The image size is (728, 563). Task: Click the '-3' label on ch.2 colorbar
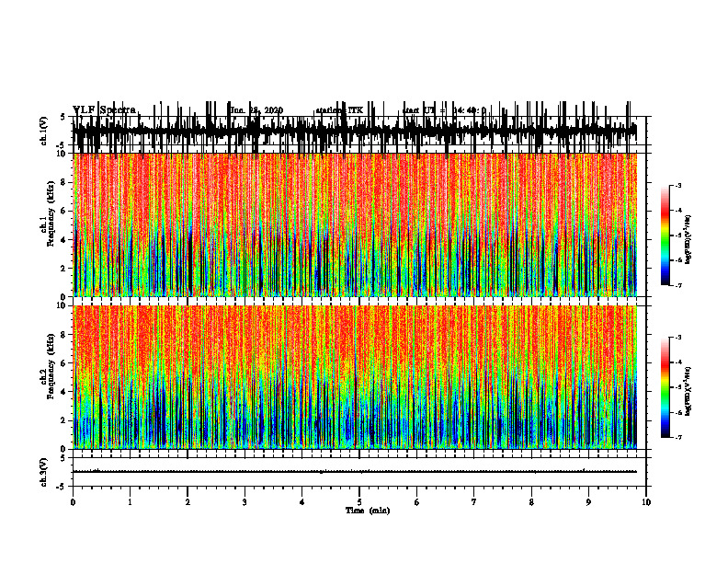click(x=678, y=338)
